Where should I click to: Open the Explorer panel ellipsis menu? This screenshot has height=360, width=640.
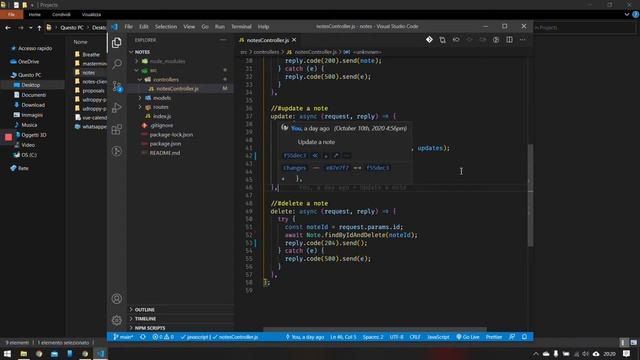click(223, 40)
